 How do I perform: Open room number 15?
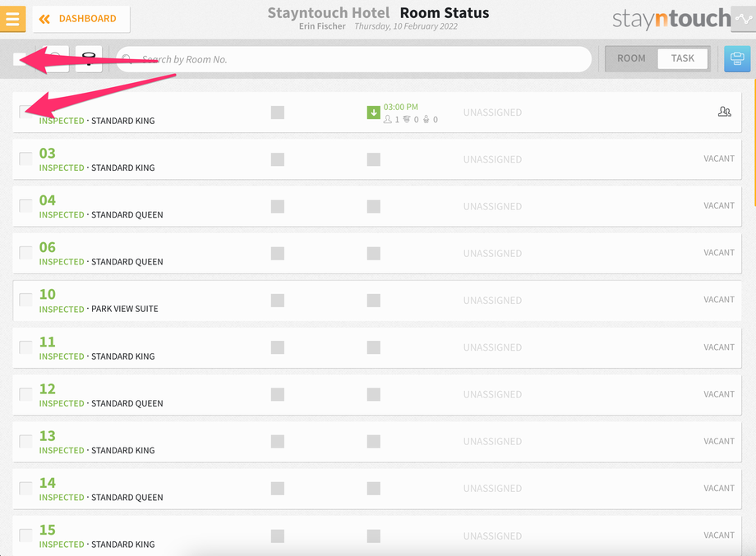48,530
